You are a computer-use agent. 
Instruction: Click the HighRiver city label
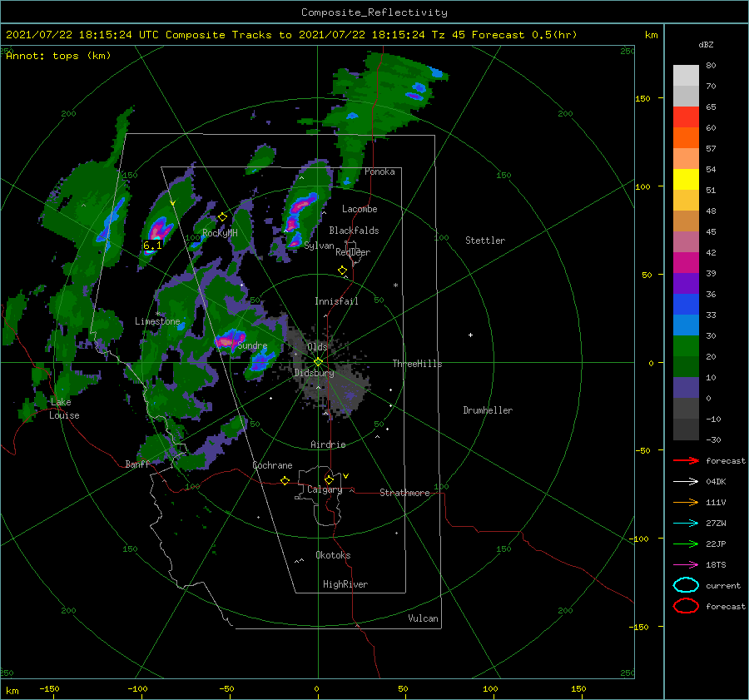pos(345,584)
